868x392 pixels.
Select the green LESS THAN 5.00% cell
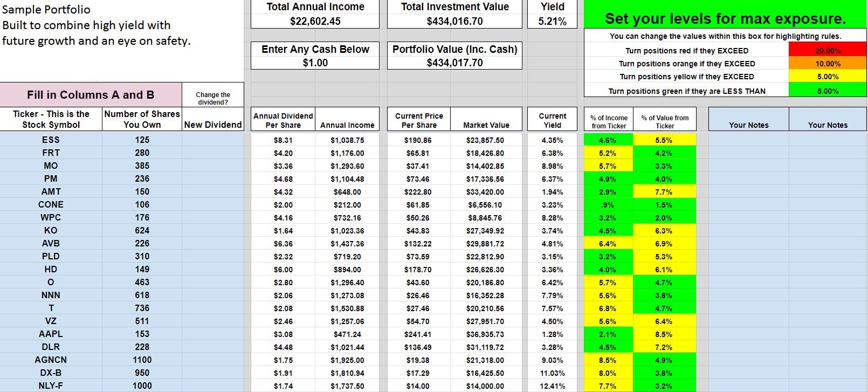tap(828, 91)
